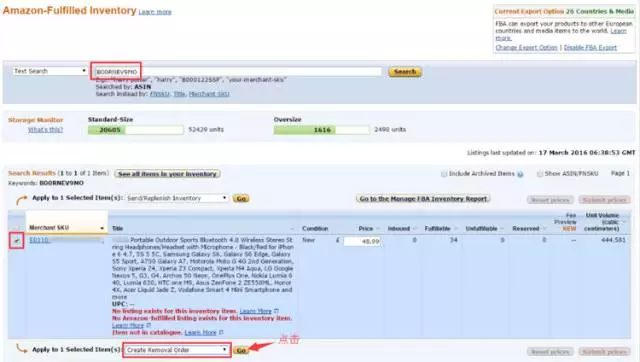This screenshot has width=640, height=362.
Task: Tick the checkbox for the E0310 item row
Action: (x=17, y=241)
